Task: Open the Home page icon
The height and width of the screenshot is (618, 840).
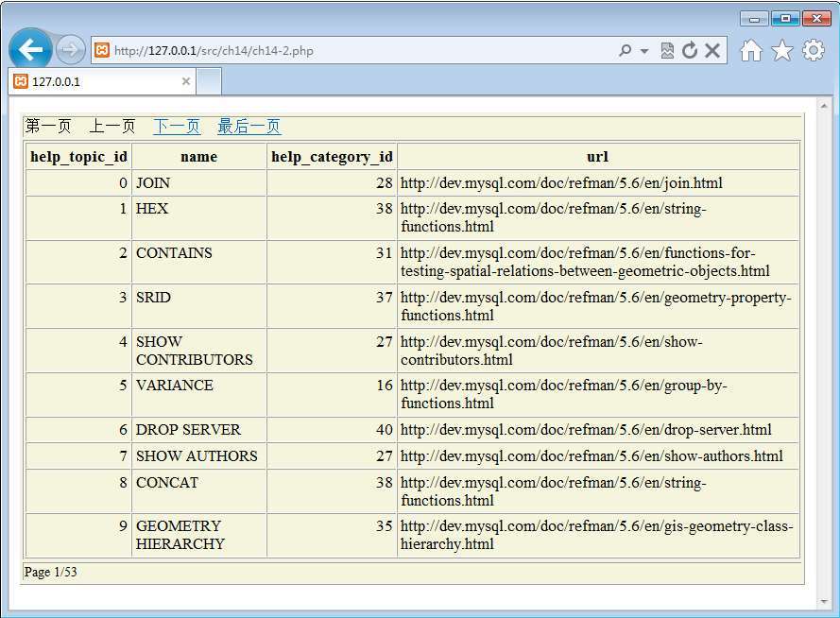Action: click(x=750, y=50)
